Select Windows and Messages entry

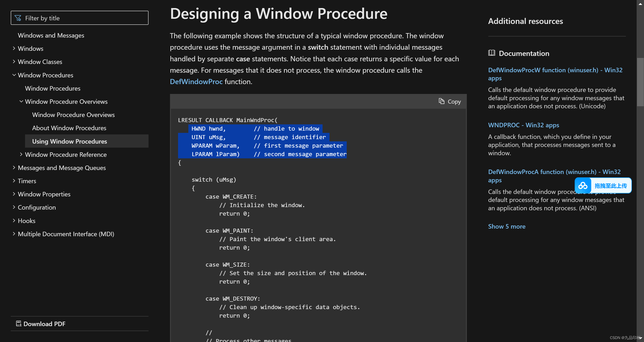click(51, 35)
